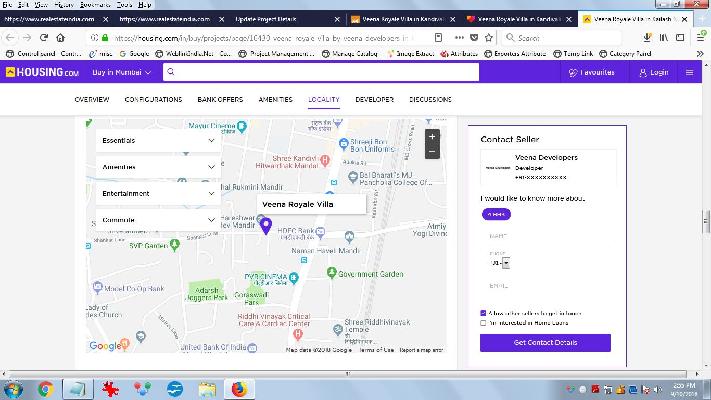Reload the current page

tap(44, 38)
